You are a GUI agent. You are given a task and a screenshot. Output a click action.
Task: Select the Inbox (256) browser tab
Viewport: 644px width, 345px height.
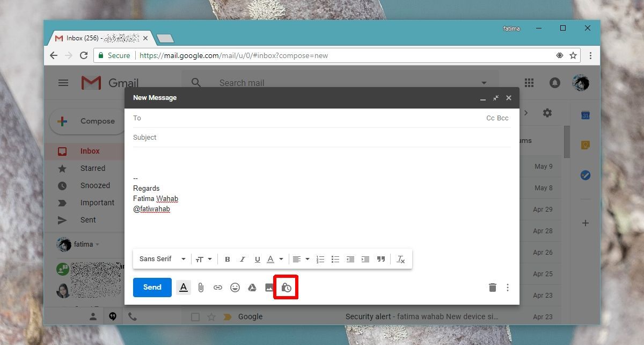click(102, 39)
